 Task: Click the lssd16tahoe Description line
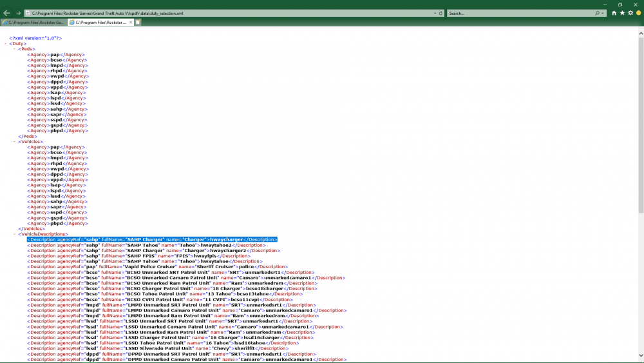(163, 343)
